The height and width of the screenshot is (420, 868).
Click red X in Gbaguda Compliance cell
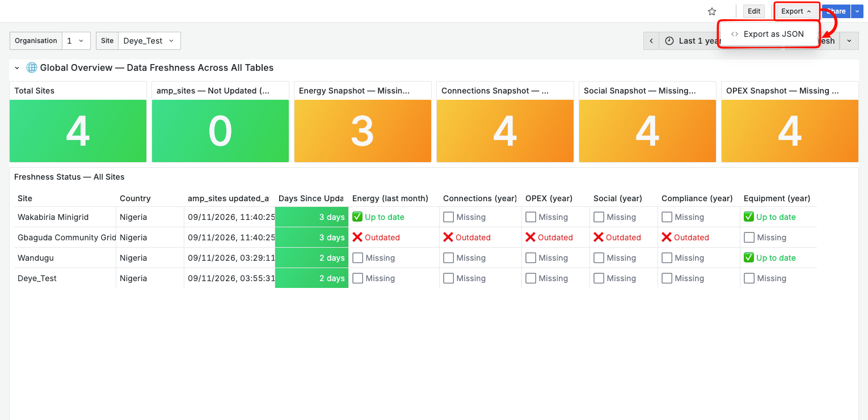pos(666,237)
